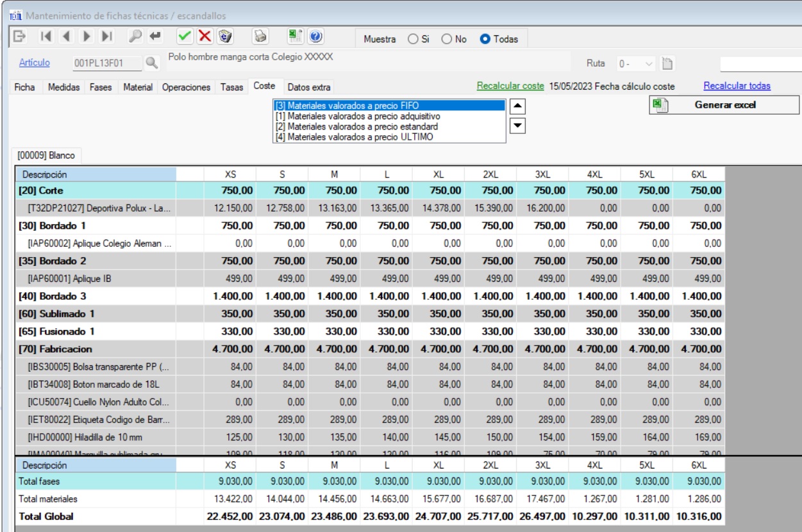Click the red X cancel icon
Image resolution: width=802 pixels, height=532 pixels.
coord(205,37)
